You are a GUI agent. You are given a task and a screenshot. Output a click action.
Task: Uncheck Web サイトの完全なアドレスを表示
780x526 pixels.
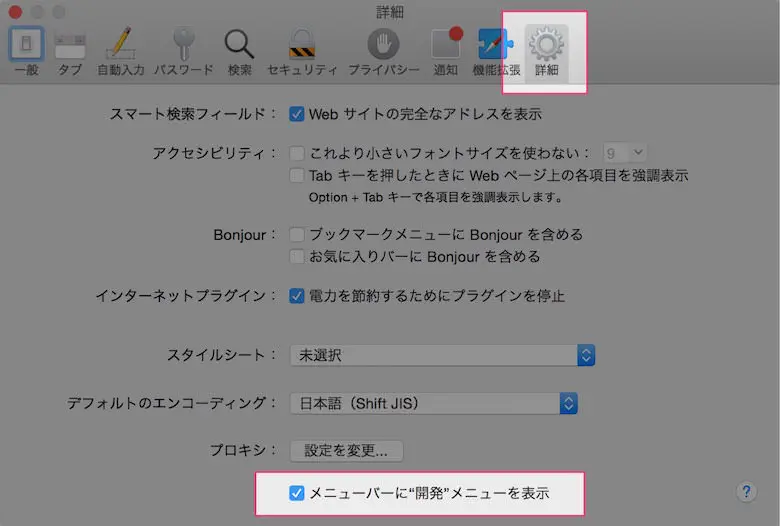pyautogui.click(x=296, y=114)
